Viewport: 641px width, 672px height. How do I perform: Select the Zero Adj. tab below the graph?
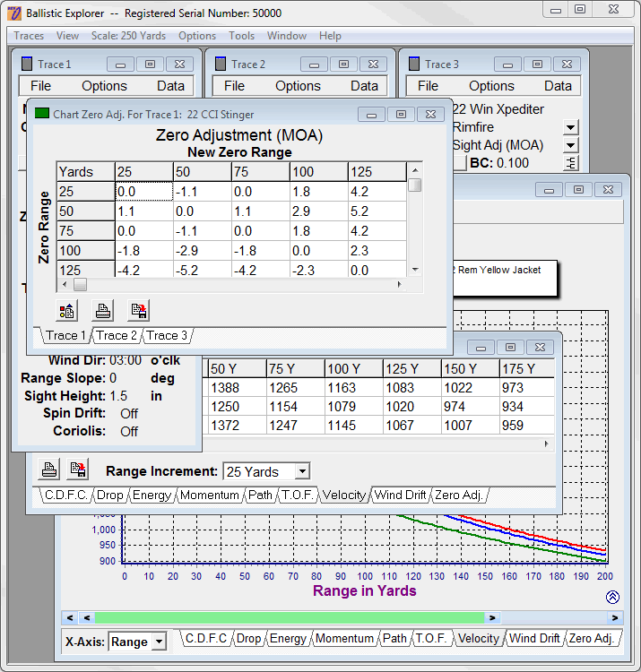click(x=592, y=638)
